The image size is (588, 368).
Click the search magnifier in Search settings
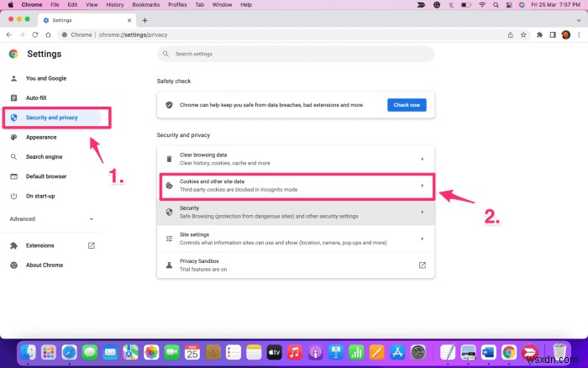[x=165, y=54]
